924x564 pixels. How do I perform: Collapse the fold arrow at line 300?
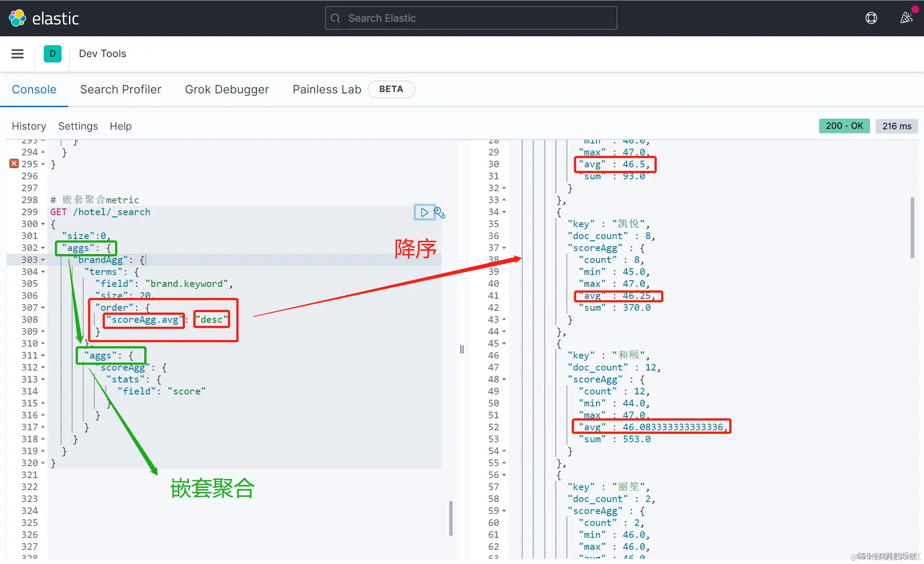[43, 224]
